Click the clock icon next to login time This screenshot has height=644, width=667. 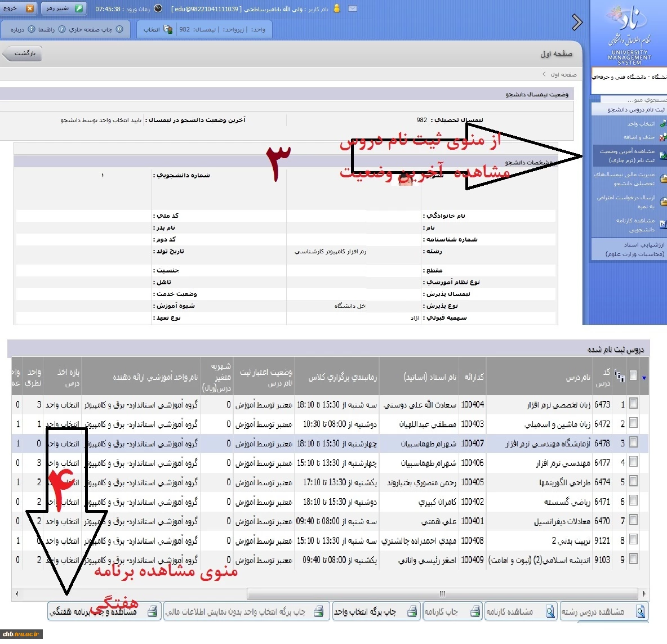(x=158, y=8)
